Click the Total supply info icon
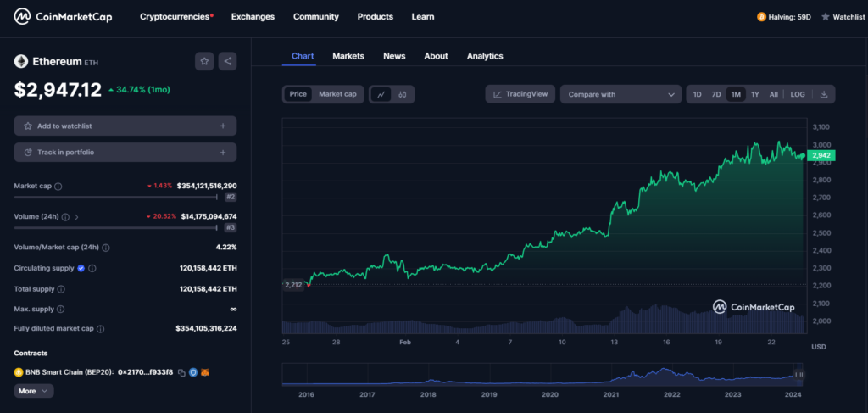The height and width of the screenshot is (413, 868). pyautogui.click(x=61, y=289)
